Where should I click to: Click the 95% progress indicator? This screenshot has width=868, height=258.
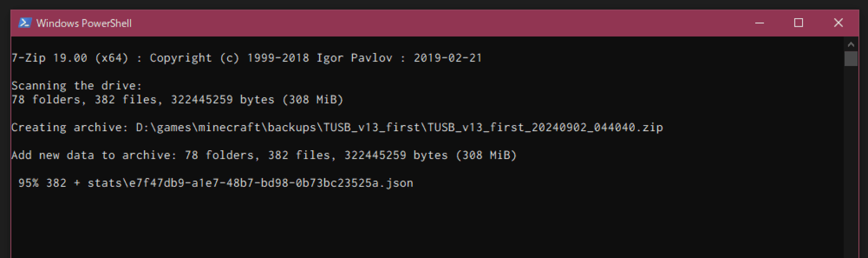click(28, 183)
